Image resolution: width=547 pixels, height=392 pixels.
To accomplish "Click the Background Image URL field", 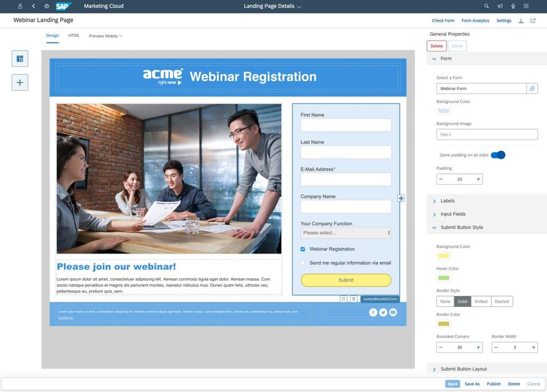I will click(487, 135).
